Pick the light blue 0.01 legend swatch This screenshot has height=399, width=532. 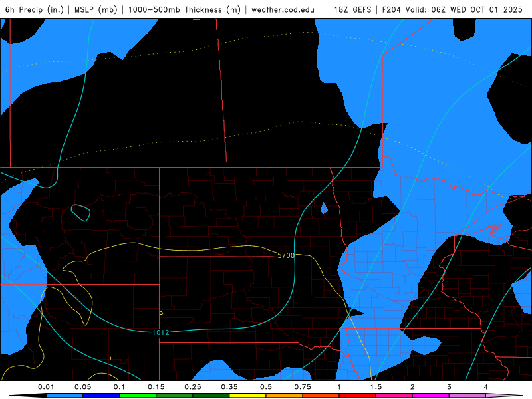[x=65, y=396]
